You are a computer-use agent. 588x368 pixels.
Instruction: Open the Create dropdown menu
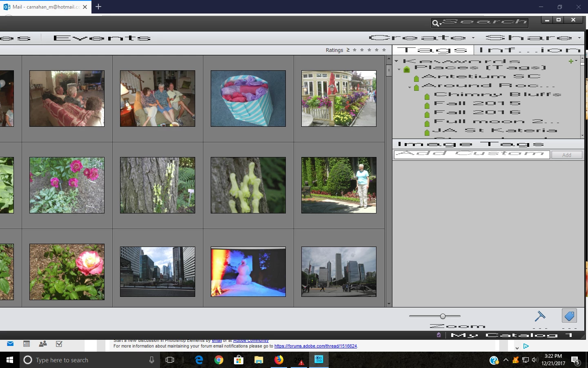pyautogui.click(x=422, y=38)
